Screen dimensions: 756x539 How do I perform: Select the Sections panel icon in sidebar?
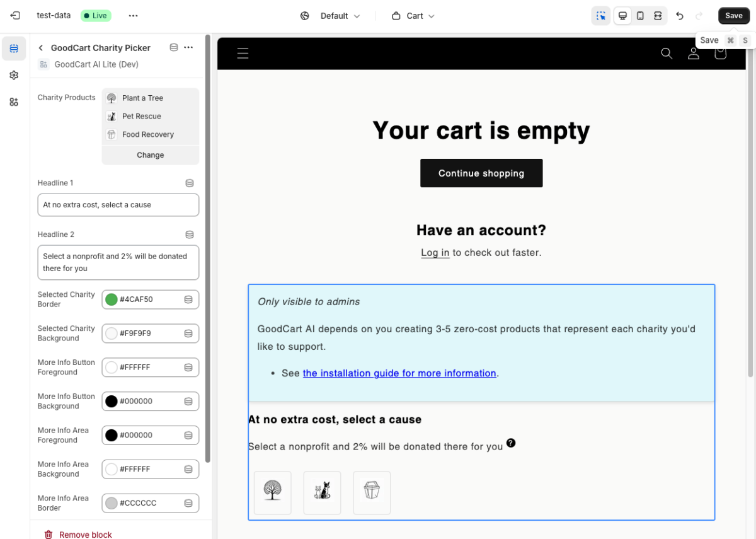(x=13, y=48)
